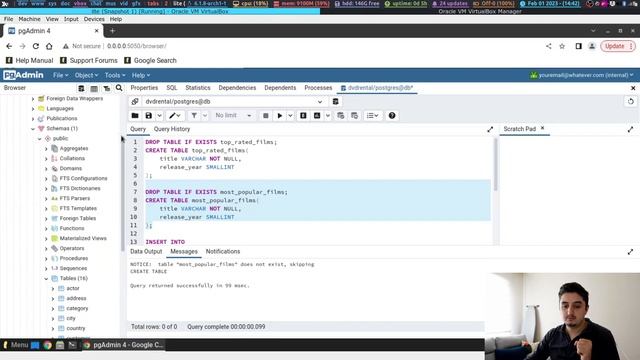Viewport: 640px width, 360px height.
Task: Click the reset layout icon at top right
Action: pyautogui.click(x=631, y=102)
